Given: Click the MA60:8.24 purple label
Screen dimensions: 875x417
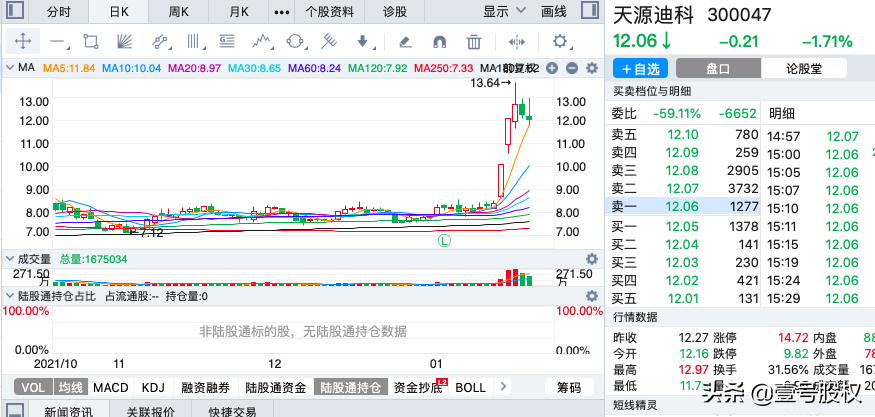Looking at the screenshot, I should click(x=315, y=68).
